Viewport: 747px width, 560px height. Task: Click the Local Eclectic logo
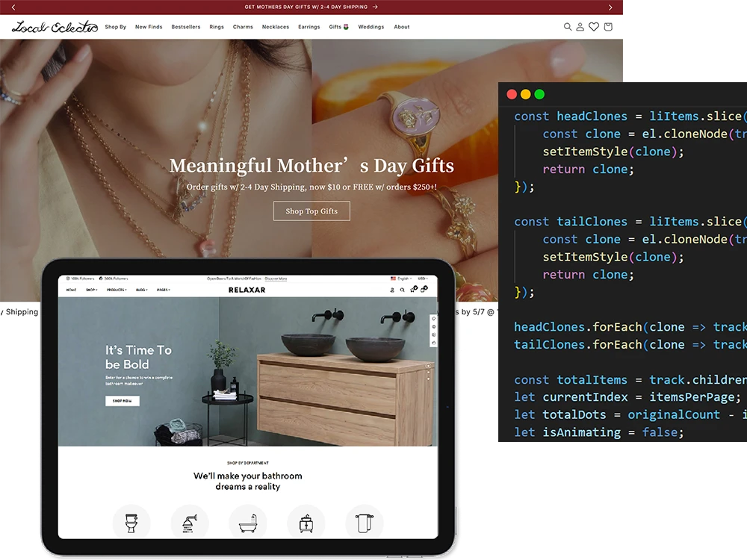pyautogui.click(x=55, y=27)
